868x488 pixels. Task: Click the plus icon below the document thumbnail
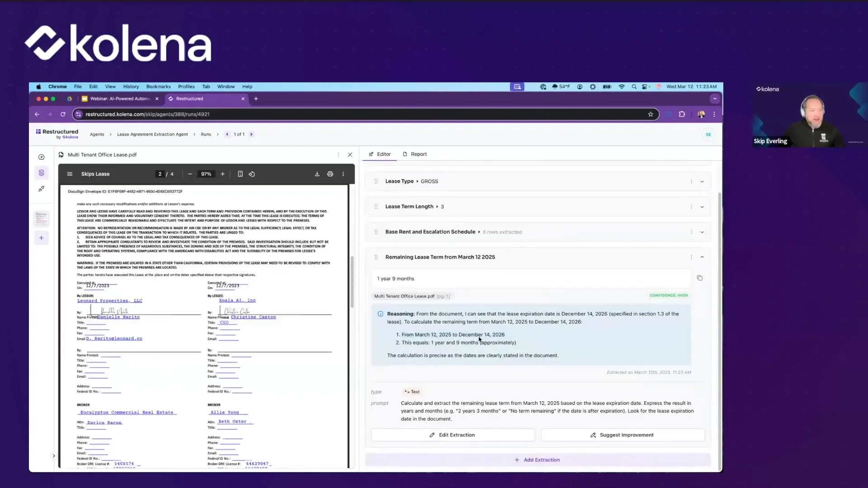[x=41, y=238]
